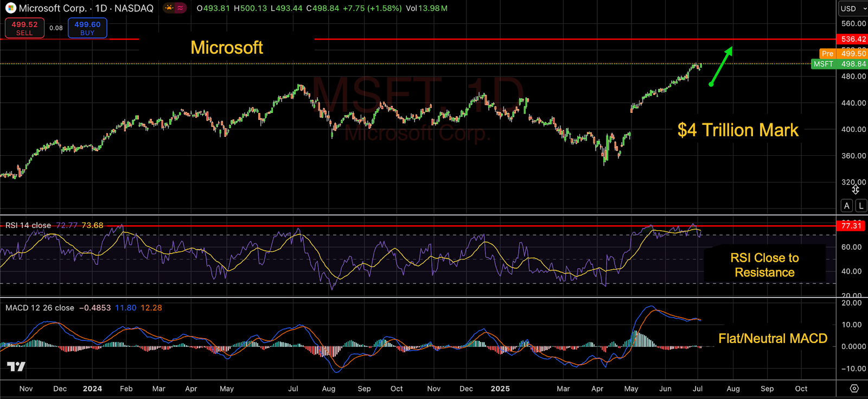Click the orange Pre 499.50 price label
The height and width of the screenshot is (399, 868).
[x=843, y=54]
